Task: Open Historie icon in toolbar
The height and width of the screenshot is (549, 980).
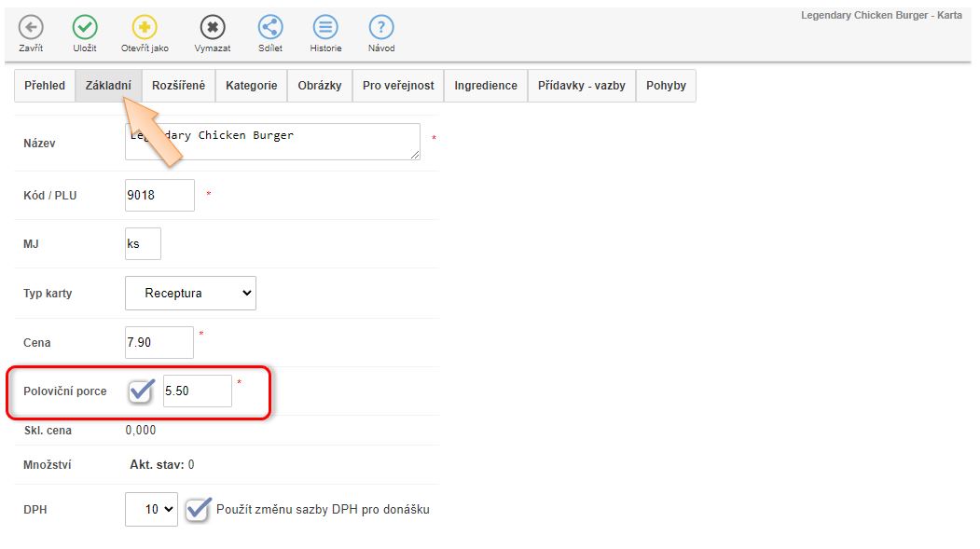Action: tap(325, 28)
